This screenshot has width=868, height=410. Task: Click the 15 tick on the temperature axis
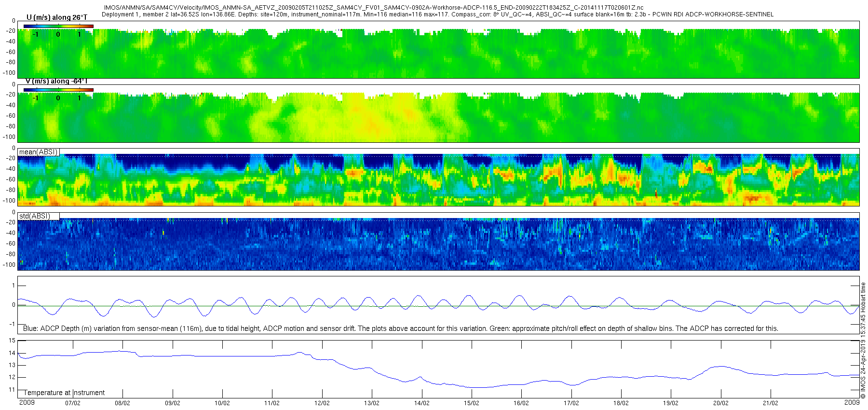pyautogui.click(x=12, y=341)
